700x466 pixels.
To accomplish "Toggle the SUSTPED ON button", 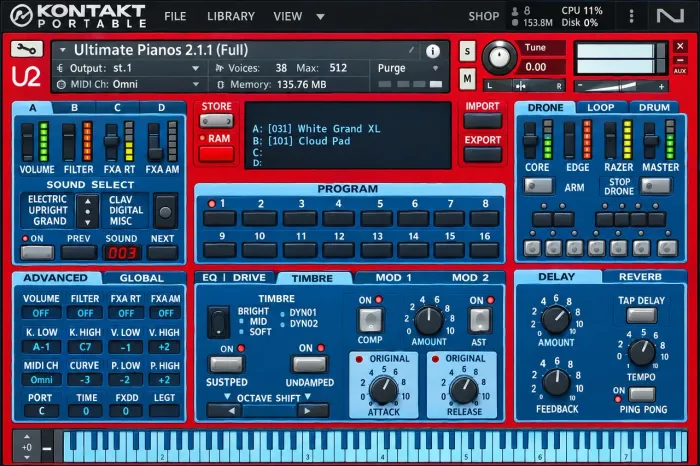I will click(226, 364).
